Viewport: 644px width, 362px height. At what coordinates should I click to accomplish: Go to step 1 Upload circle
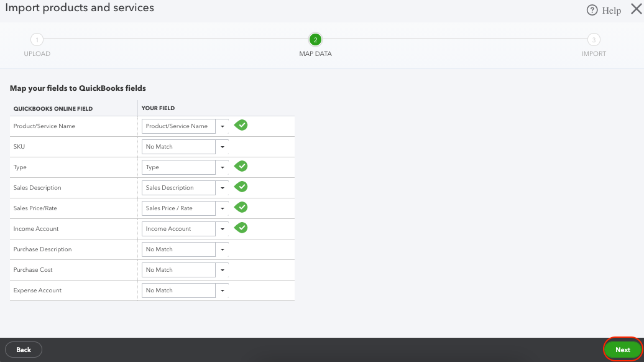(x=37, y=40)
